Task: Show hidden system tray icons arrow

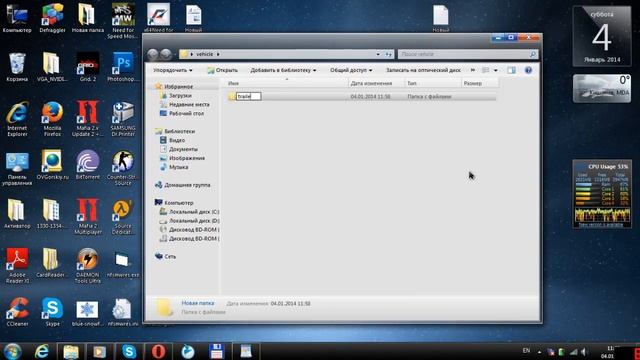Action: point(540,351)
